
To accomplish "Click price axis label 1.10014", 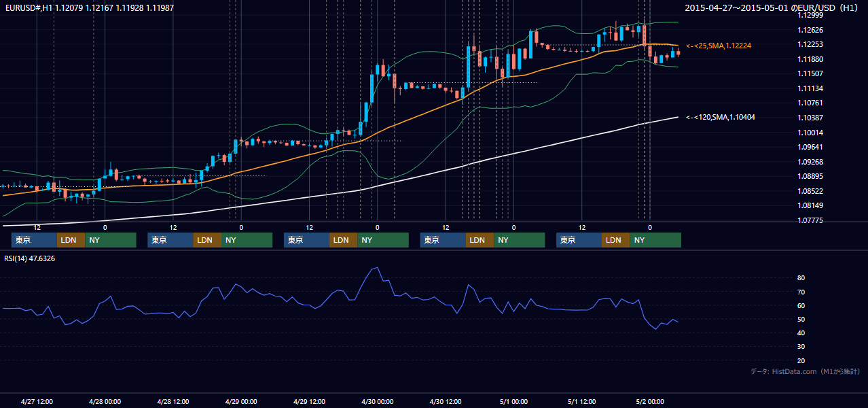I will pyautogui.click(x=810, y=133).
